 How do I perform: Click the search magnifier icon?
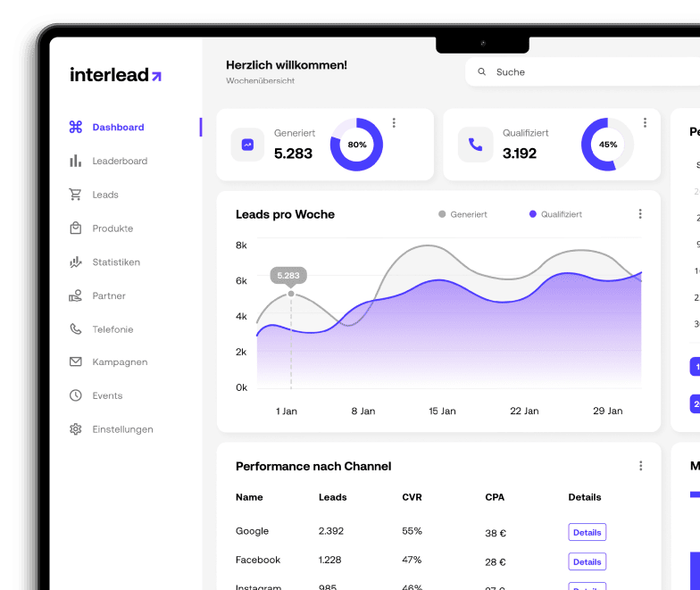point(482,71)
